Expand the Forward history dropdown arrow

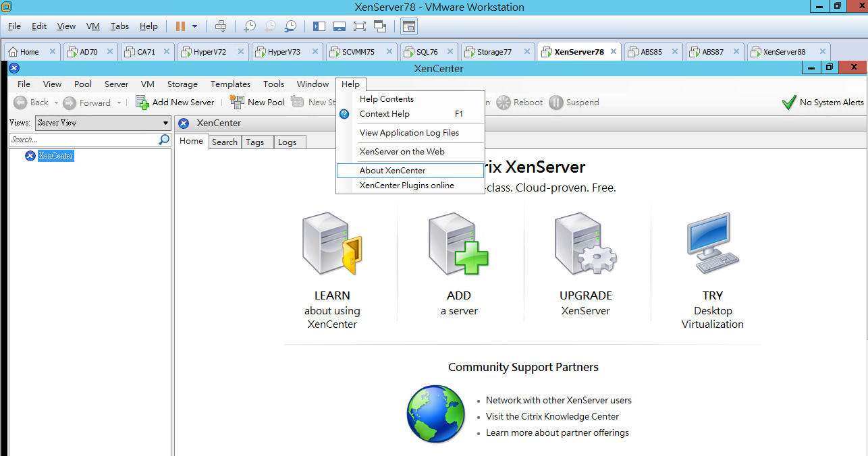point(119,103)
